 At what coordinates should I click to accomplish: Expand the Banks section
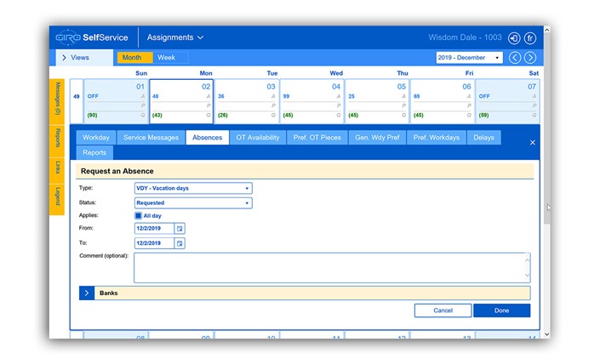[x=87, y=293]
